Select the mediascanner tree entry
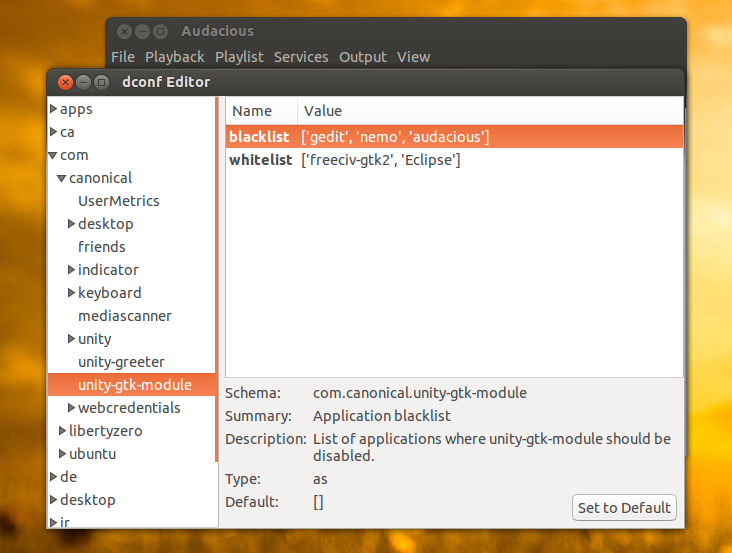This screenshot has height=553, width=732. 124,316
